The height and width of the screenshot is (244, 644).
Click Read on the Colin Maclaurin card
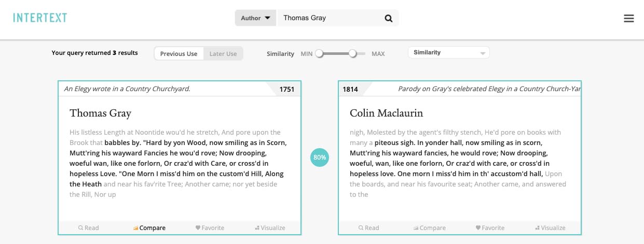(x=369, y=228)
